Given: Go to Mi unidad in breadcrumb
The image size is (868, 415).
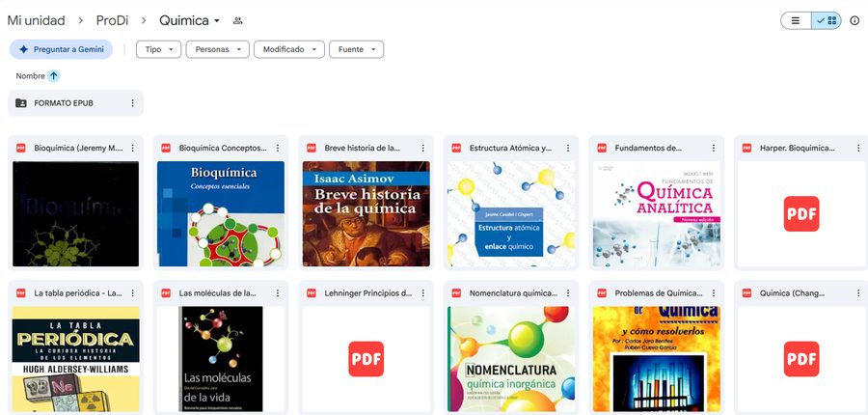Looking at the screenshot, I should [36, 20].
